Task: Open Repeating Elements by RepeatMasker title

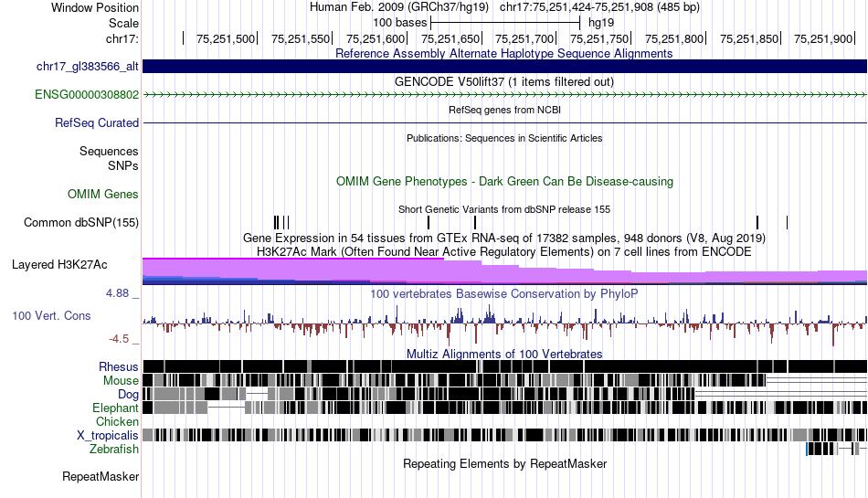Action: coord(505,463)
